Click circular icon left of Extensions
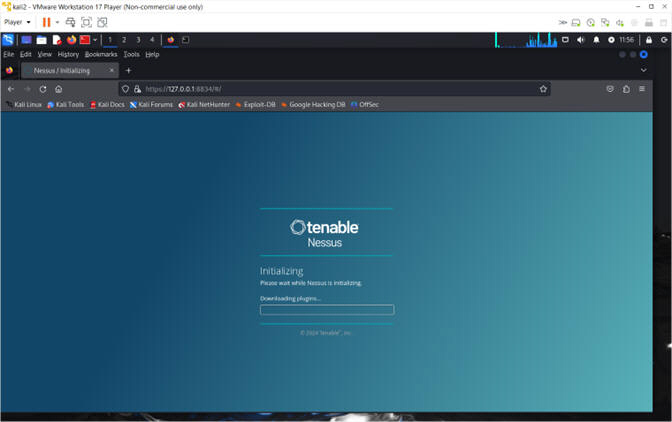Screen dimensions: 672x422 (x=610, y=89)
